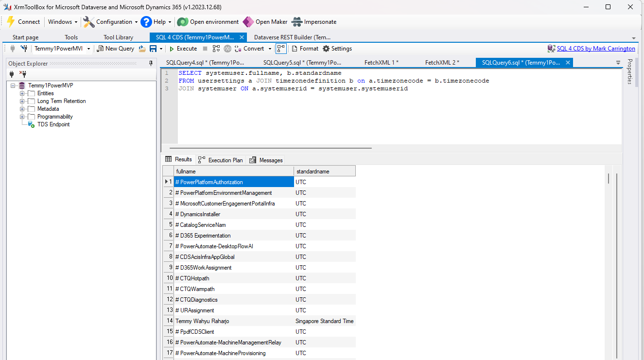The image size is (644, 360).
Task: Open the FetchXML 2 tab
Action: tap(442, 63)
